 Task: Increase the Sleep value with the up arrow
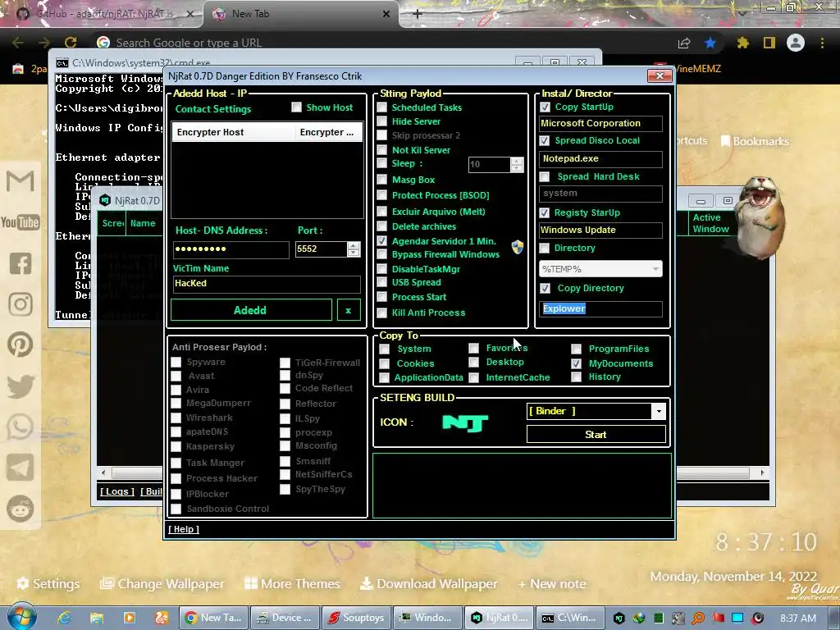[x=517, y=161]
